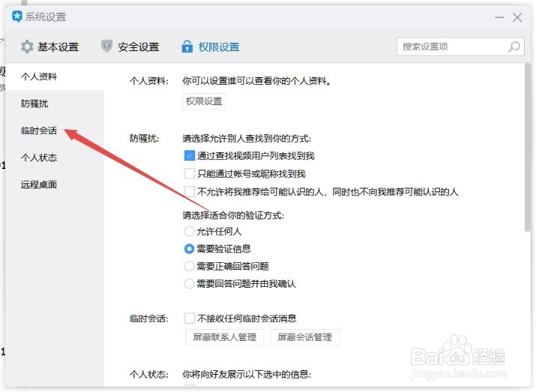This screenshot has height=392, width=536.
Task: Click the 你可以设置谁可以查看你的个人资料 text
Action: point(257,81)
